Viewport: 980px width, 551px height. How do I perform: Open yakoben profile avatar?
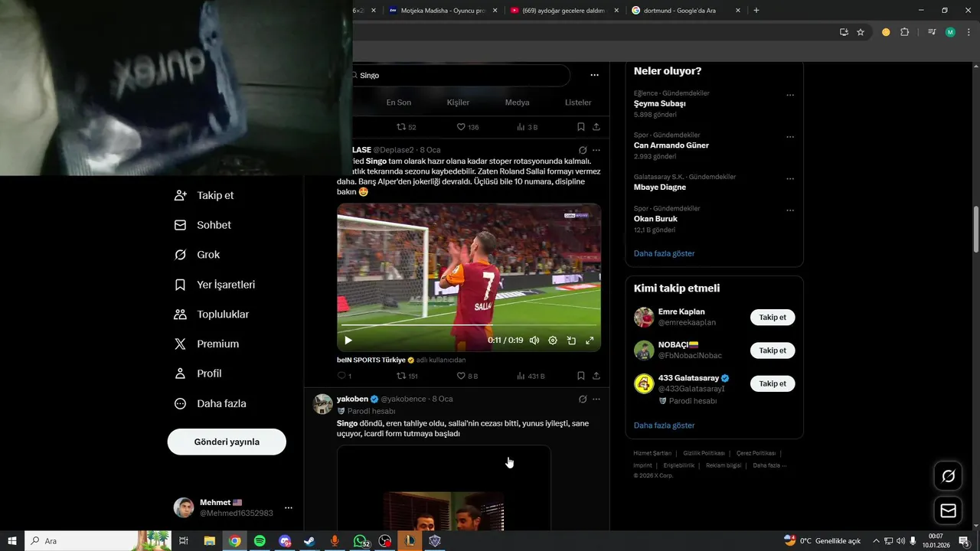coord(323,404)
